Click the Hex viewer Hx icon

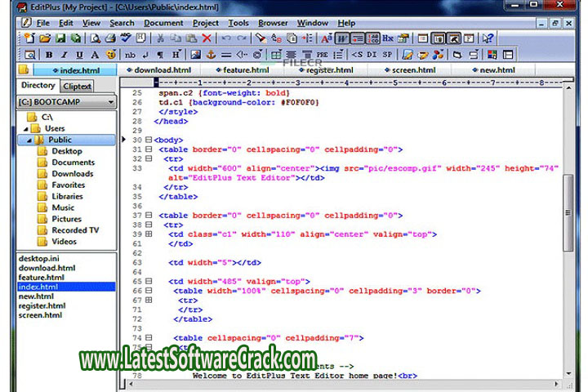point(388,38)
